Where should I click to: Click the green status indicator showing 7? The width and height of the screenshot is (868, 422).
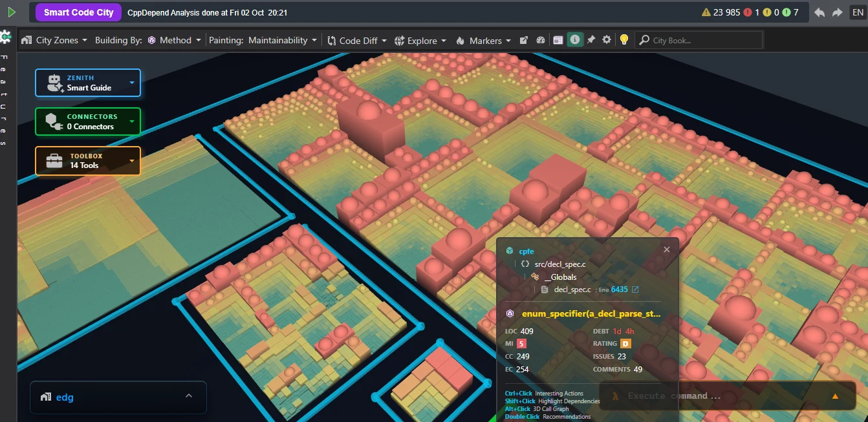pyautogui.click(x=790, y=12)
